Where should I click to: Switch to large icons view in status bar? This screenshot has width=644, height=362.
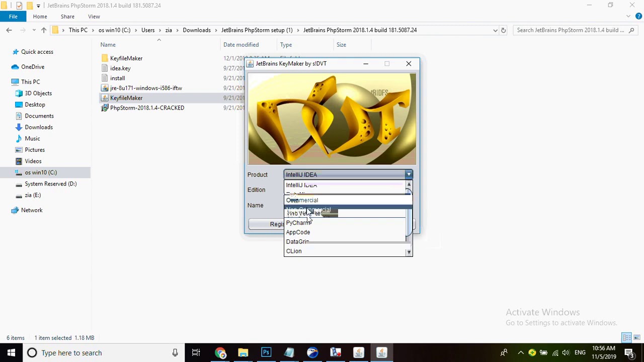click(x=636, y=338)
